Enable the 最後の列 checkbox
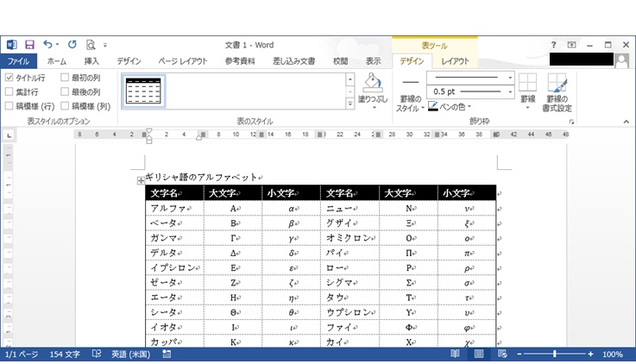This screenshot has height=364, width=636. click(x=65, y=91)
